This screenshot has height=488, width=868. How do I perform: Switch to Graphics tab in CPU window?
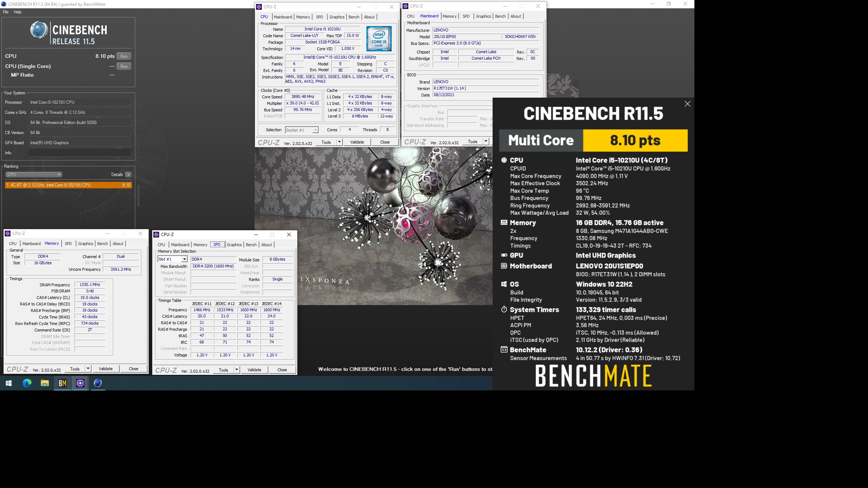pyautogui.click(x=337, y=17)
